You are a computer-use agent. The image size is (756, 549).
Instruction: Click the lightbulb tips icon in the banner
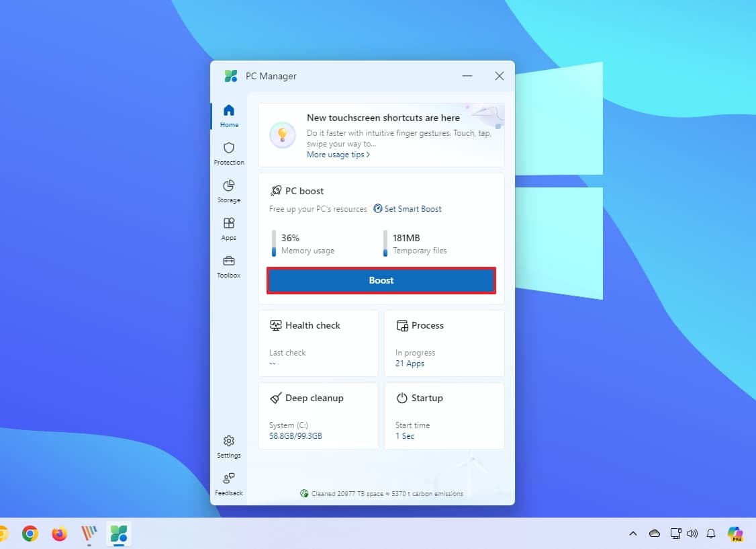point(282,135)
